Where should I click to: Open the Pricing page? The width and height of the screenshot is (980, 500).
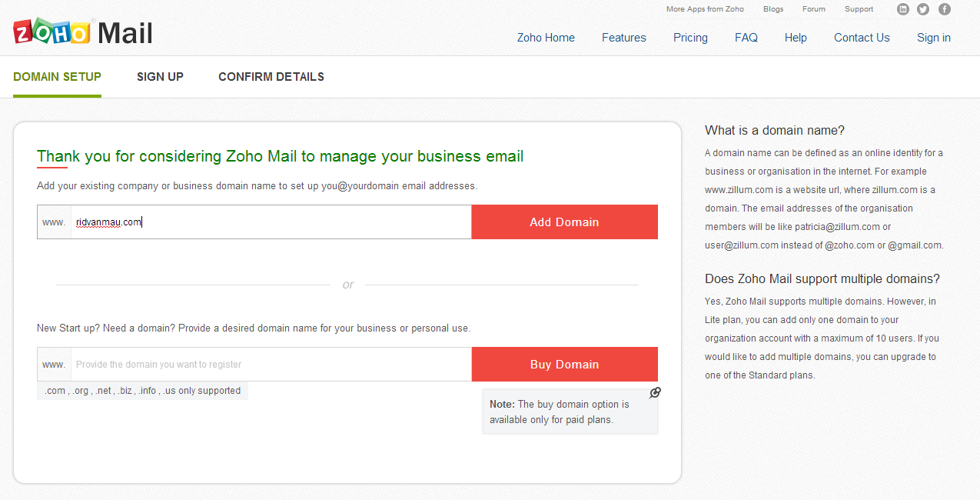pos(690,38)
